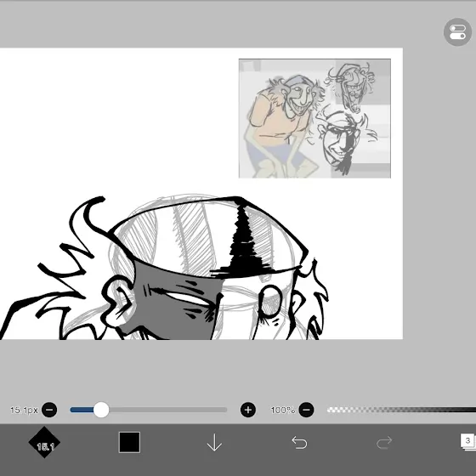Decrease opacity with the minus beside 100%
This screenshot has width=476, height=476.
click(x=306, y=410)
